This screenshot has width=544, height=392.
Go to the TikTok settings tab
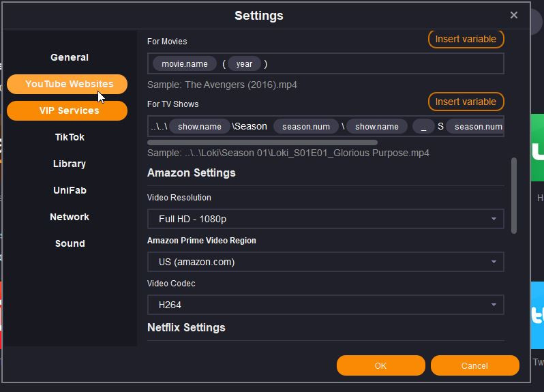coord(70,137)
